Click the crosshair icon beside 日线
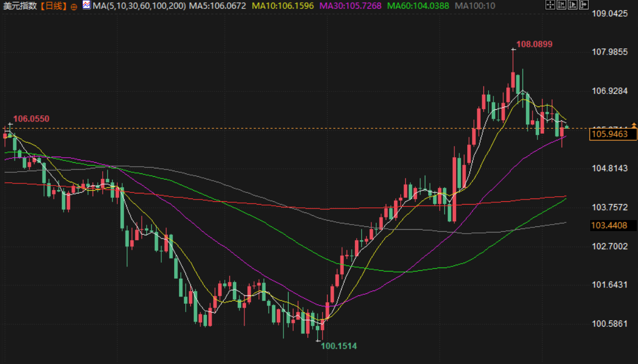The width and height of the screenshot is (638, 364). [74, 6]
